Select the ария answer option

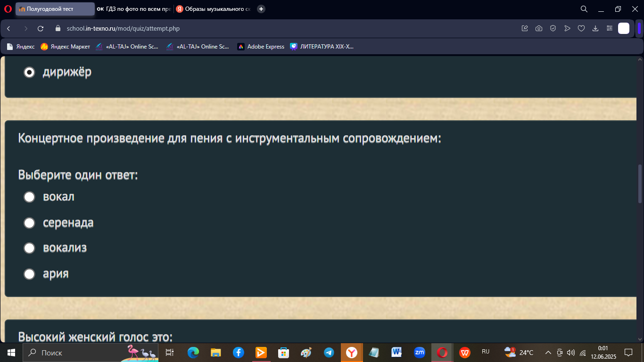tap(29, 274)
